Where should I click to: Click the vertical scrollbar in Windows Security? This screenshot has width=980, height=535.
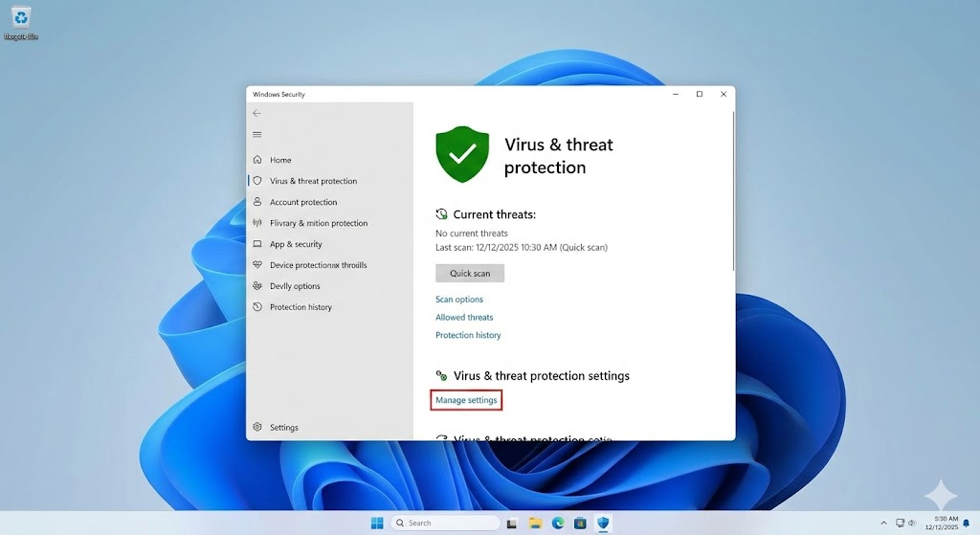pyautogui.click(x=733, y=190)
